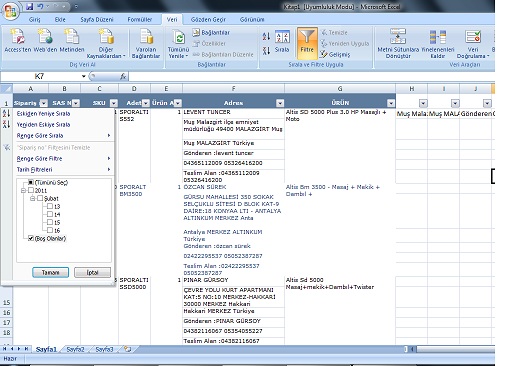Click the horizontal scrollbar at bottom
Viewport: 511px width, 366px height.
(x=455, y=349)
